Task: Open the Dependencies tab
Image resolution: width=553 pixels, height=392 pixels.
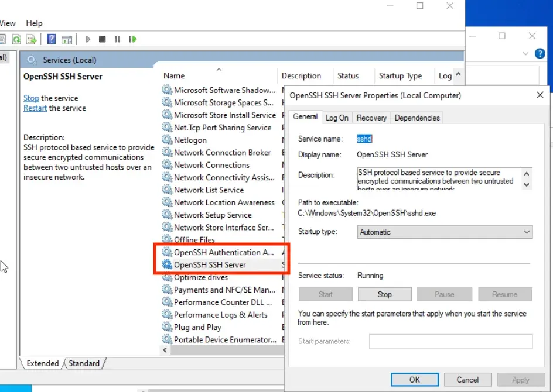Action: click(x=417, y=118)
